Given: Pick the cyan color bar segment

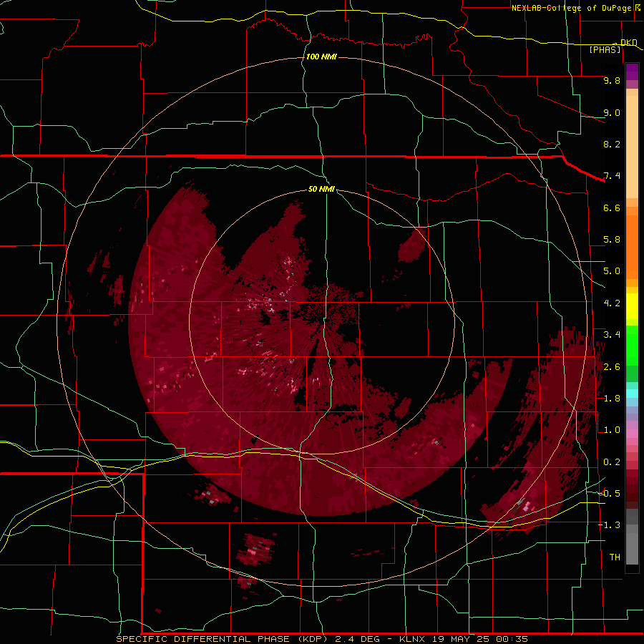Looking at the screenshot, I should [x=632, y=394].
